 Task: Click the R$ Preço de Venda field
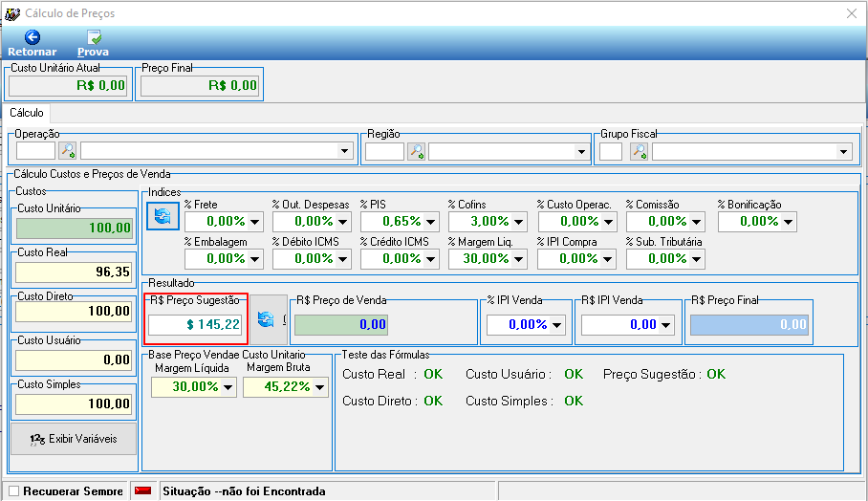click(x=341, y=324)
